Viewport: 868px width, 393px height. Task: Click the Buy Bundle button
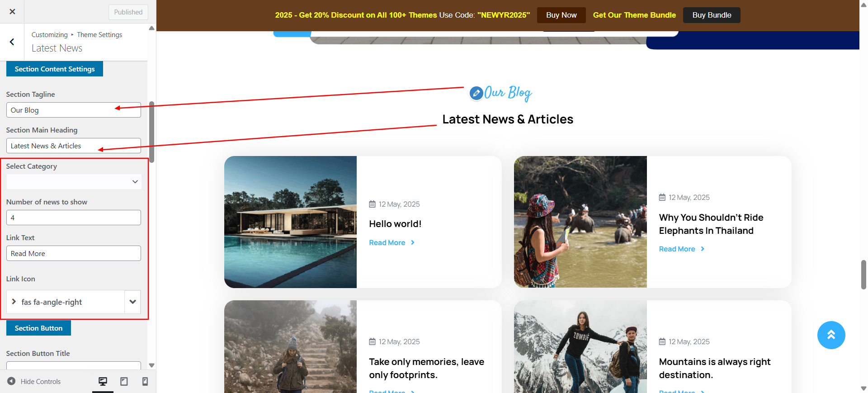click(x=712, y=15)
